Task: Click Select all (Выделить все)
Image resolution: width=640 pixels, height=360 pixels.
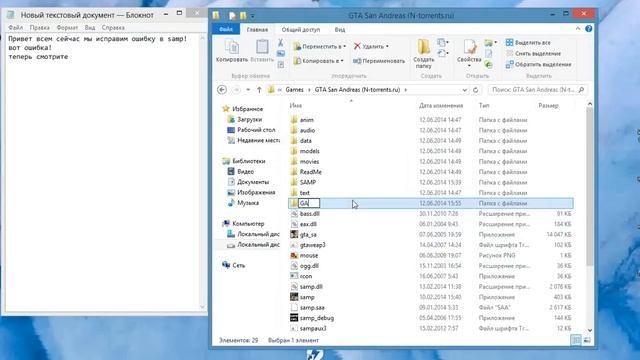Action: pyautogui.click(x=528, y=42)
